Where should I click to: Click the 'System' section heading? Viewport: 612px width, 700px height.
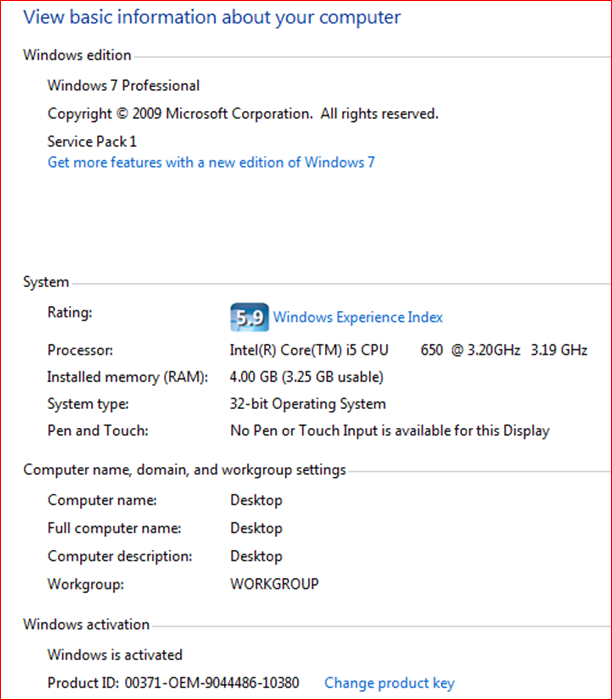[x=46, y=282]
